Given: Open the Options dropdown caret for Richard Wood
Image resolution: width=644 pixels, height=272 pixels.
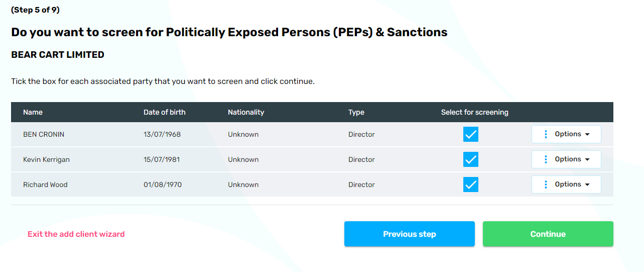Looking at the screenshot, I should tap(587, 185).
